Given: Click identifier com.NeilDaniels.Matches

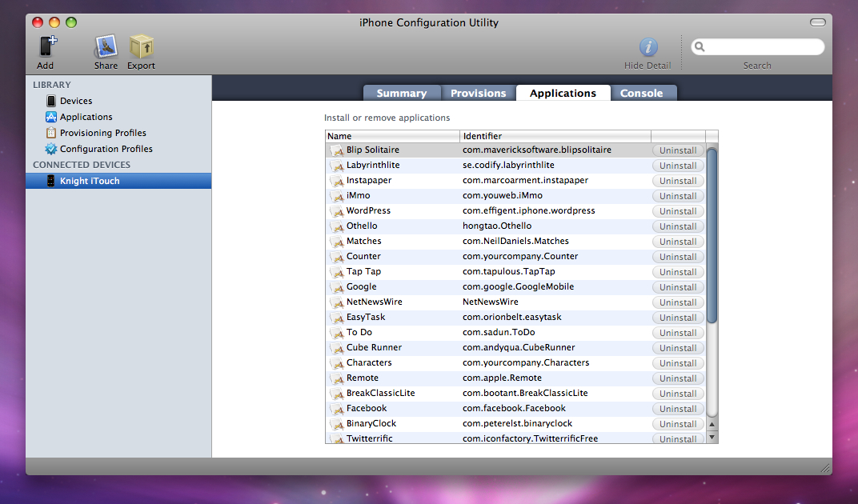Looking at the screenshot, I should tap(515, 242).
